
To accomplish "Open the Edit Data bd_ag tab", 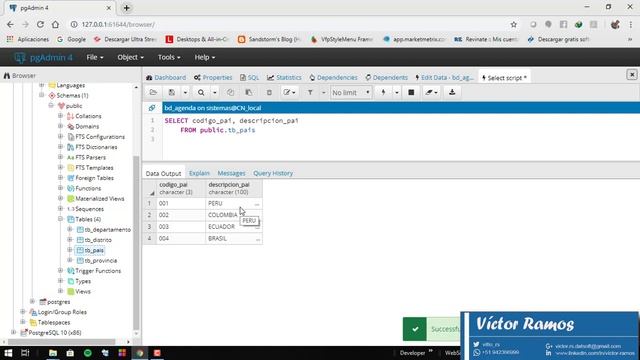I will tap(444, 78).
